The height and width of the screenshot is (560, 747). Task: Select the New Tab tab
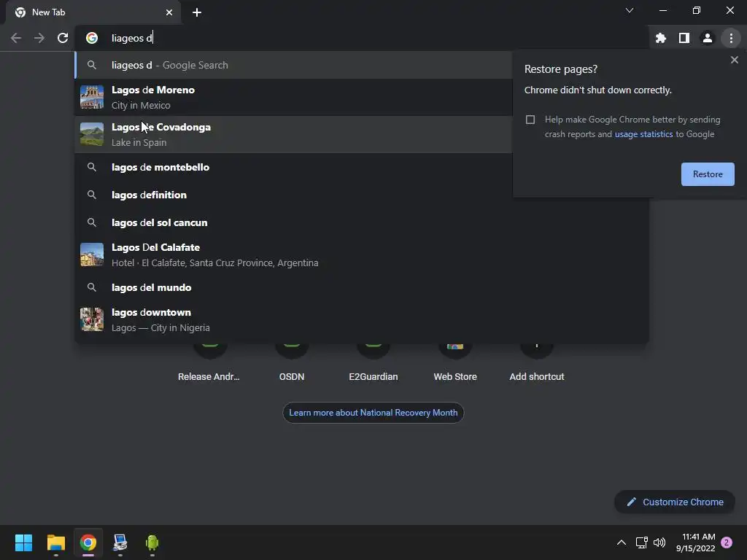(x=93, y=12)
